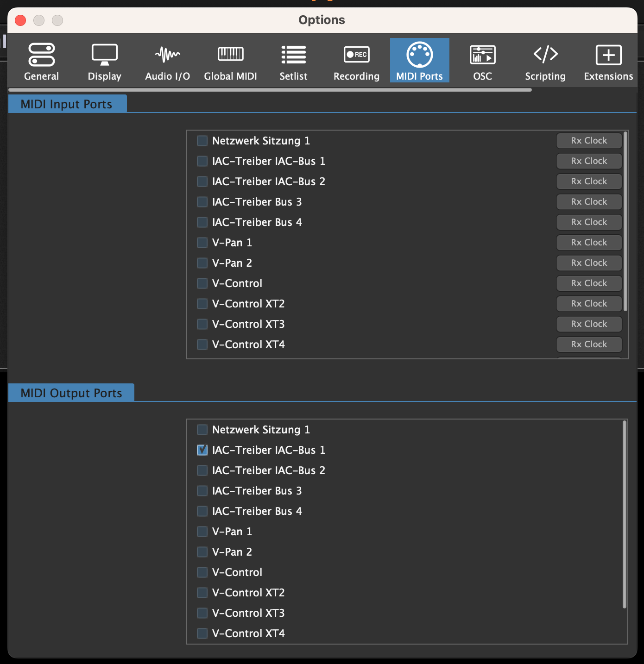
Task: Toggle Rx Clock for IAC-Bus 2
Action: pos(589,182)
